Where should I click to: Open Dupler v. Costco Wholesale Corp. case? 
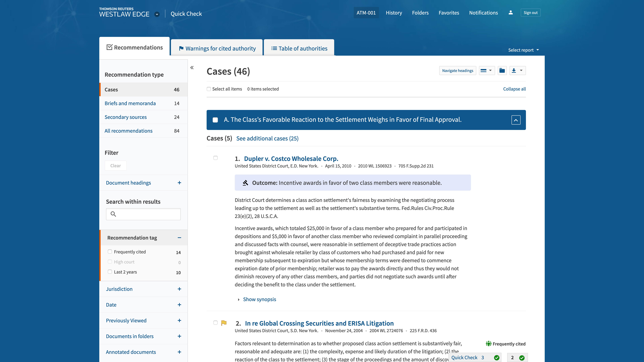(x=291, y=159)
